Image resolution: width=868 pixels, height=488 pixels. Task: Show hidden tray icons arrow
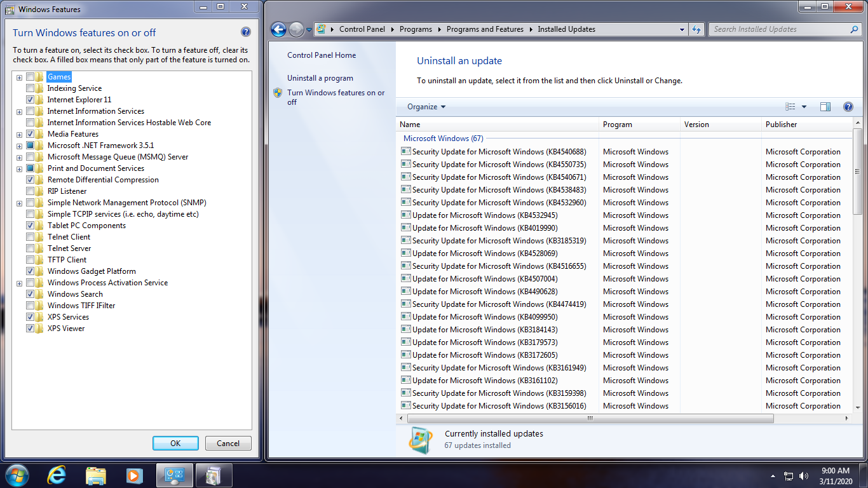tap(773, 476)
